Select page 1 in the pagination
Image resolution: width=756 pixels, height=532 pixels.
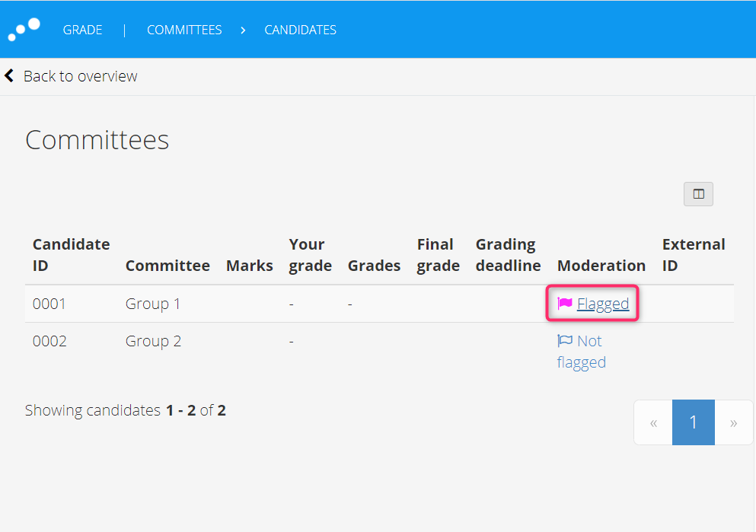pos(694,422)
